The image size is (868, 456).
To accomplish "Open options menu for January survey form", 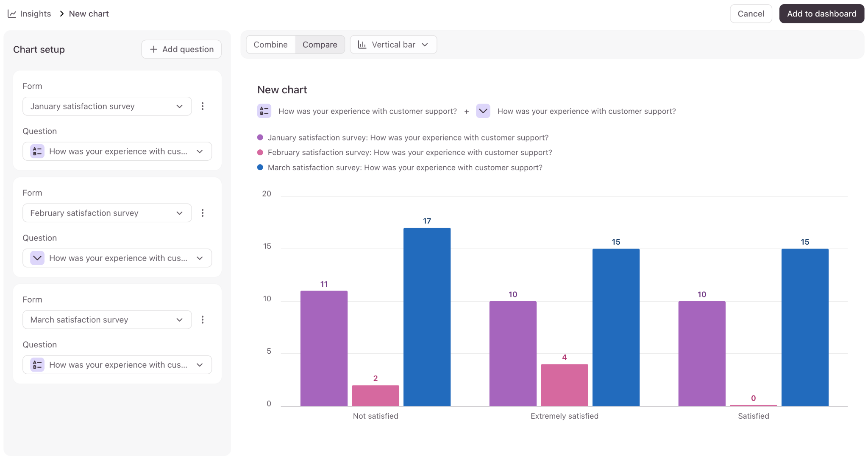I will point(203,106).
